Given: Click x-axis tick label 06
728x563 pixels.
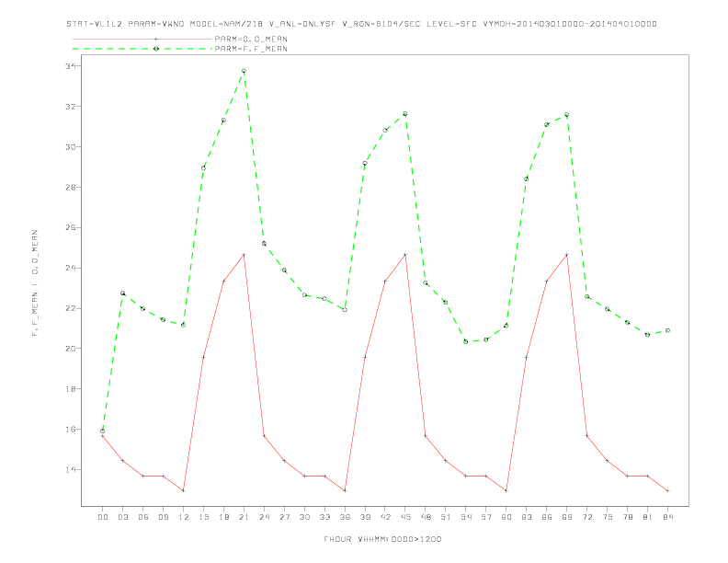Looking at the screenshot, I should pyautogui.click(x=143, y=517).
